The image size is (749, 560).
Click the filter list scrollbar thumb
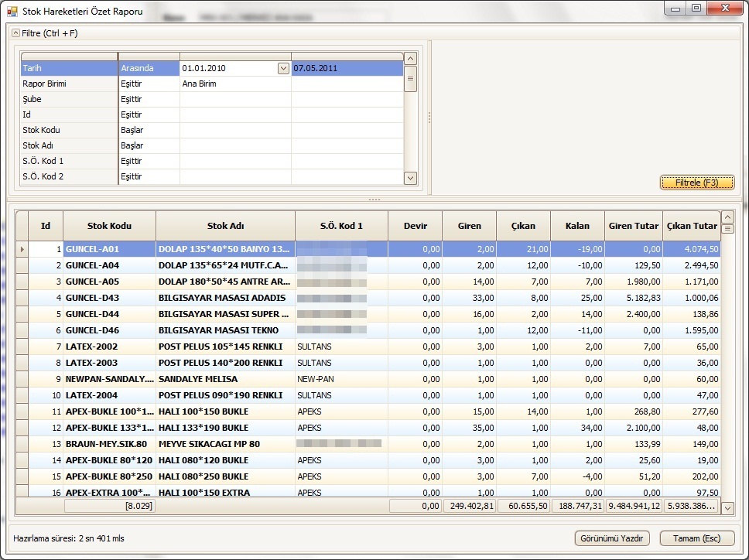[x=410, y=79]
